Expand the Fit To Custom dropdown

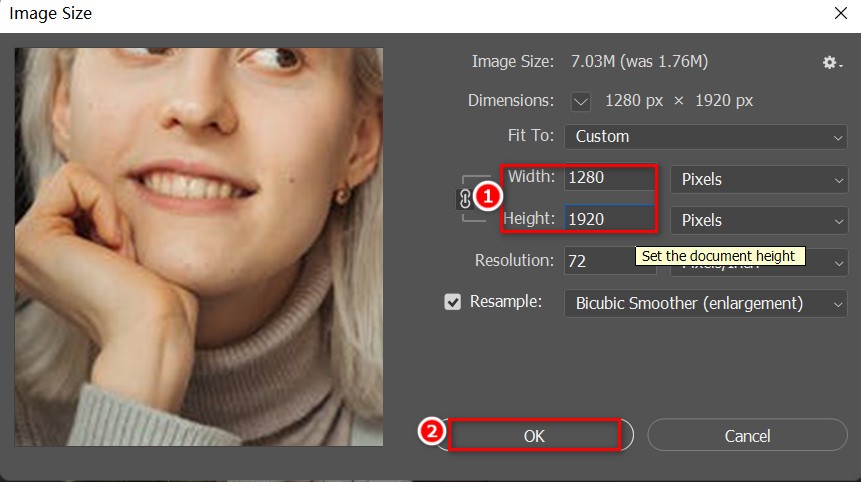pos(706,137)
